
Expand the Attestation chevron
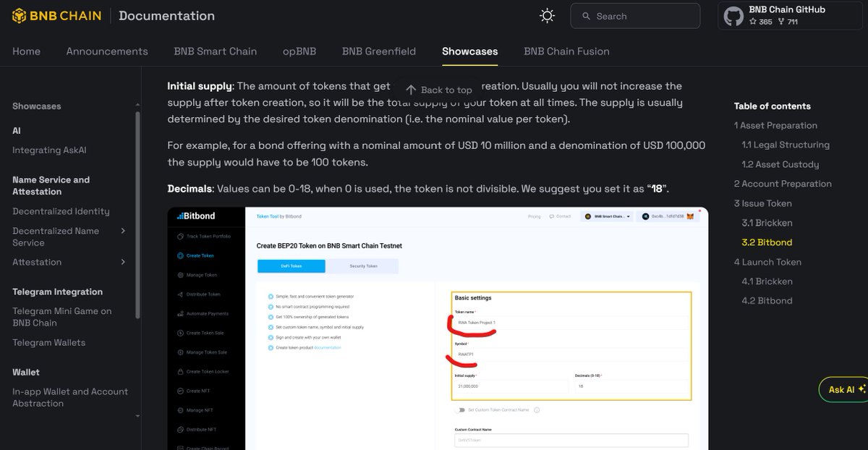[123, 262]
